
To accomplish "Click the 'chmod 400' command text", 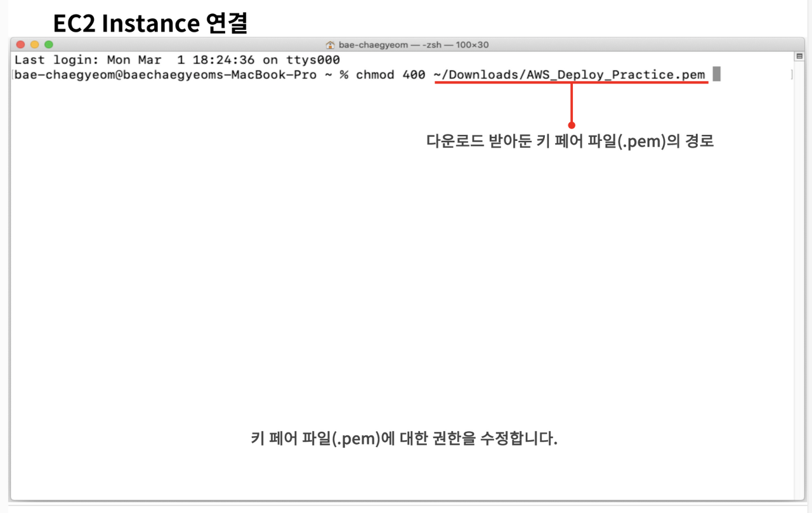I will (391, 75).
